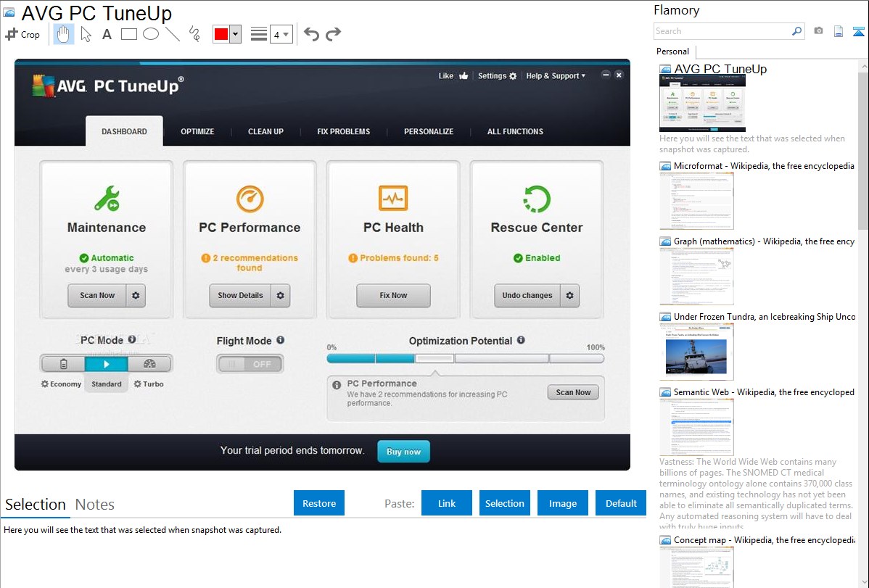
Task: Select the freehand scribble tool
Action: point(194,34)
